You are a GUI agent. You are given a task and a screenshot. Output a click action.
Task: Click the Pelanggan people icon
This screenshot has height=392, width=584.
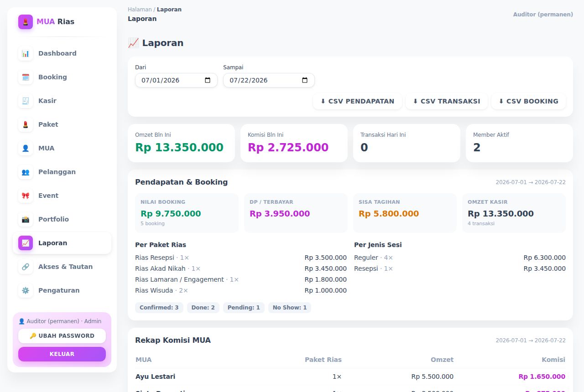pos(26,172)
